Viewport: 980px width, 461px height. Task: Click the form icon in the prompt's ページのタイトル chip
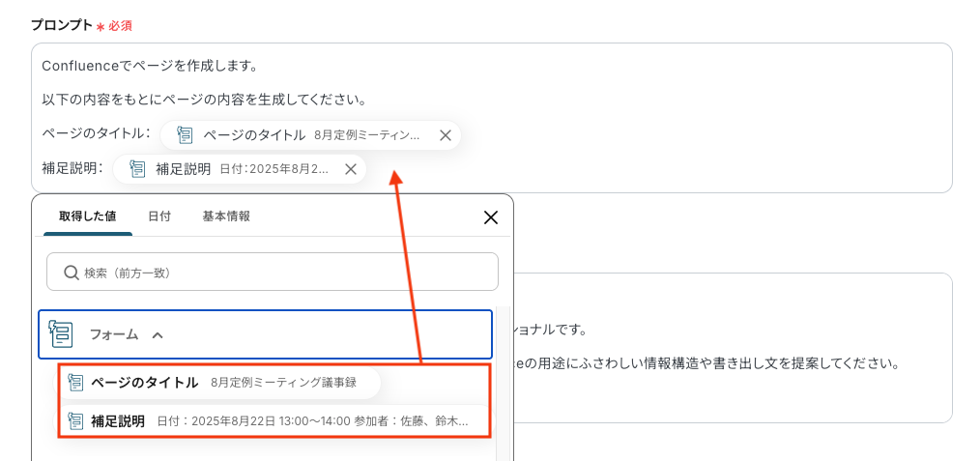[186, 135]
